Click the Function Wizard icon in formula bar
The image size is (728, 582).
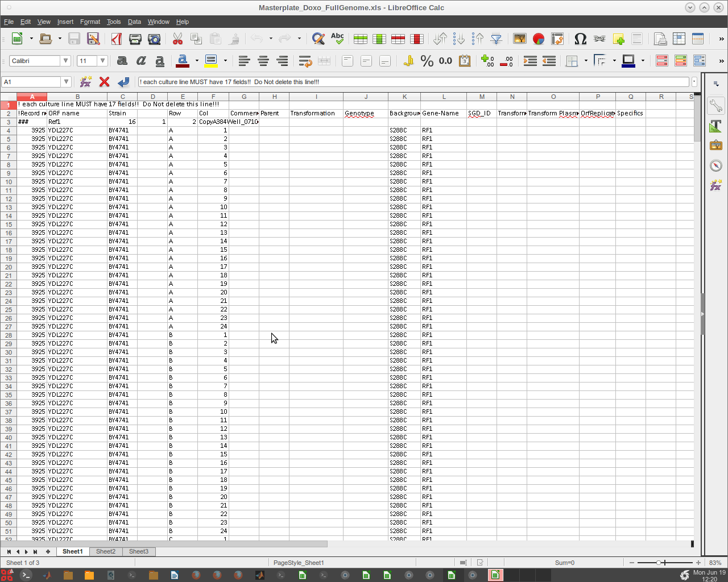coord(86,82)
